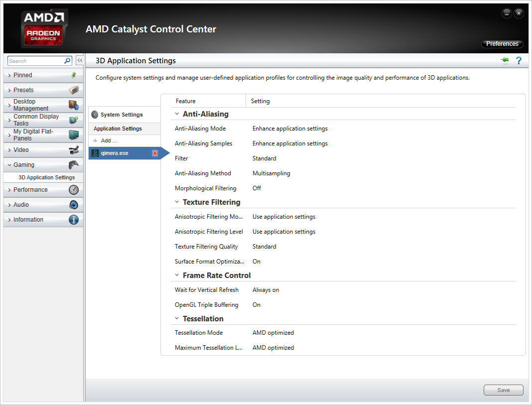The height and width of the screenshot is (405, 532).
Task: Expand the Information section
Action: coord(9,220)
